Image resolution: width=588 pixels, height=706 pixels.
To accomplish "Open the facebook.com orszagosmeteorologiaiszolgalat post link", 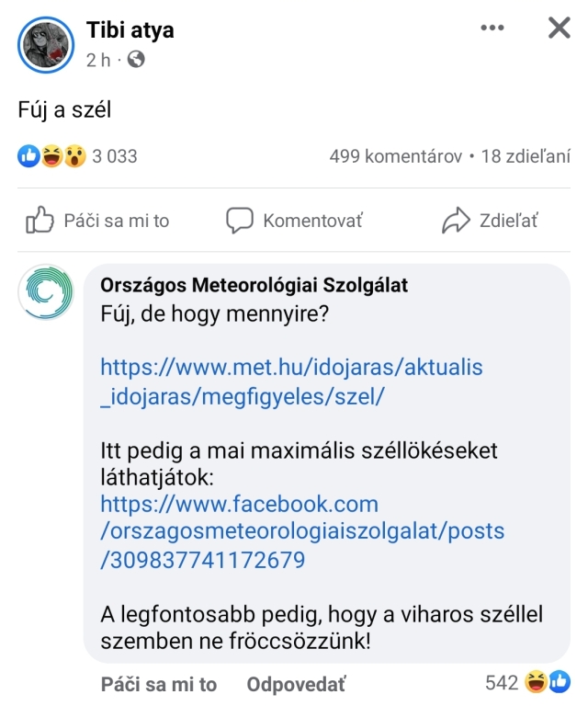I will (x=302, y=531).
